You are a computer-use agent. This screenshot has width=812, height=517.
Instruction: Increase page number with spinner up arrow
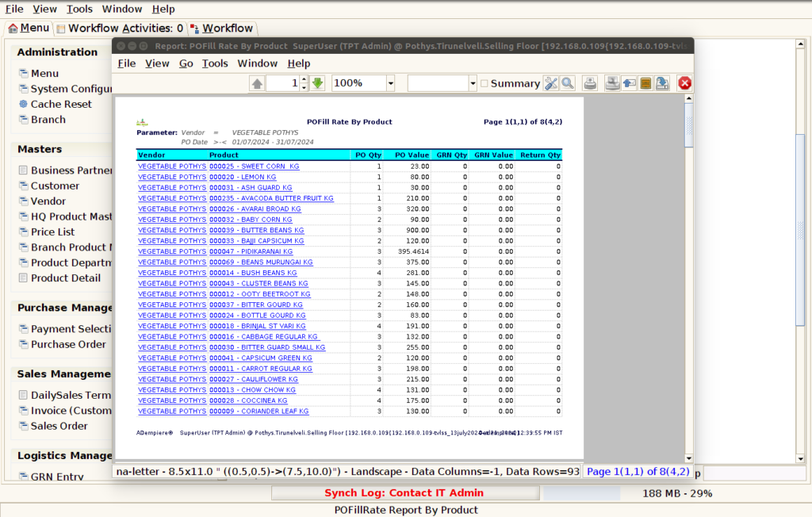click(304, 79)
